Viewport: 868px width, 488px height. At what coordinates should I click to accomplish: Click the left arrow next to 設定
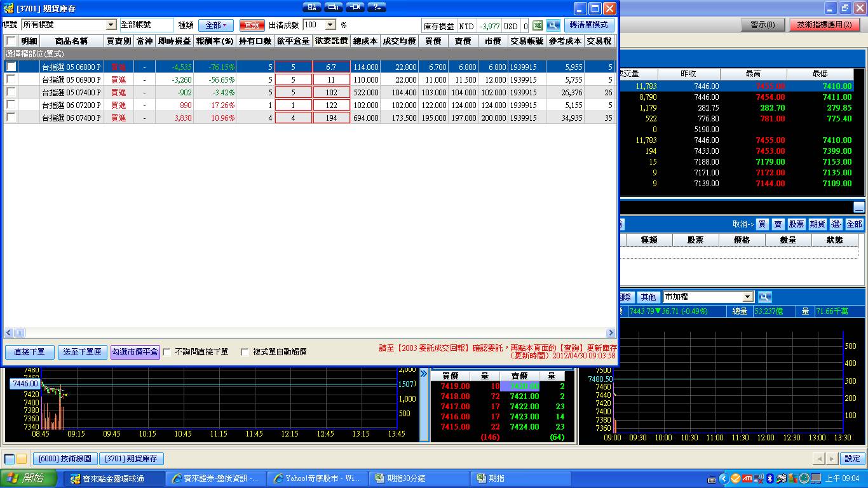(819, 459)
